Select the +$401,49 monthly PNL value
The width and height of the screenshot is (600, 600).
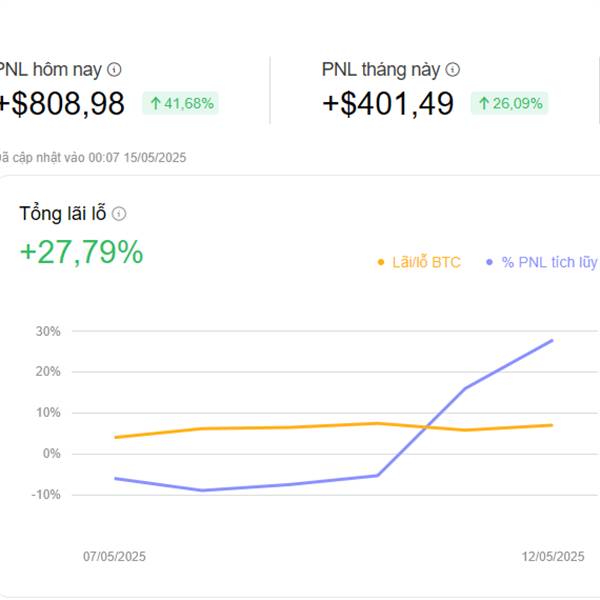click(388, 103)
